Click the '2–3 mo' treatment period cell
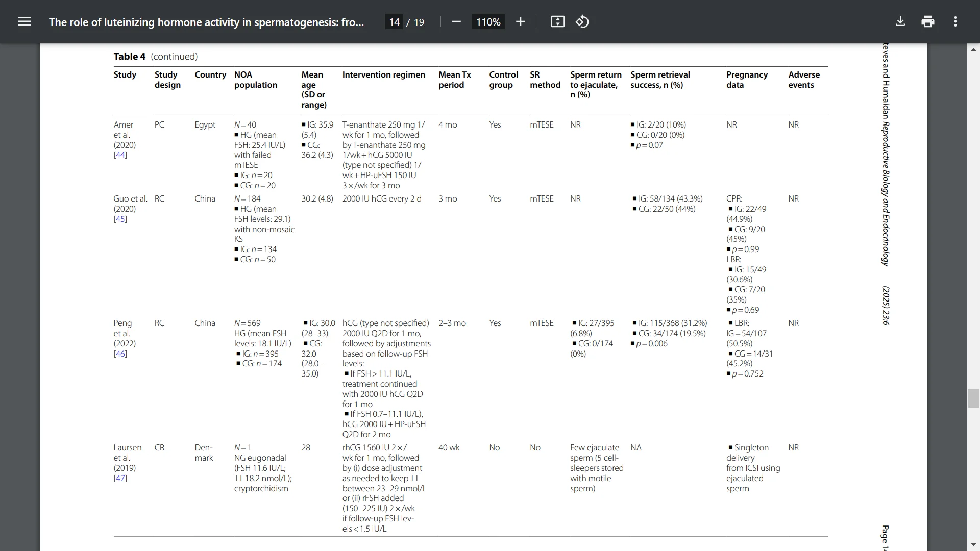This screenshot has width=980, height=551. point(452,323)
